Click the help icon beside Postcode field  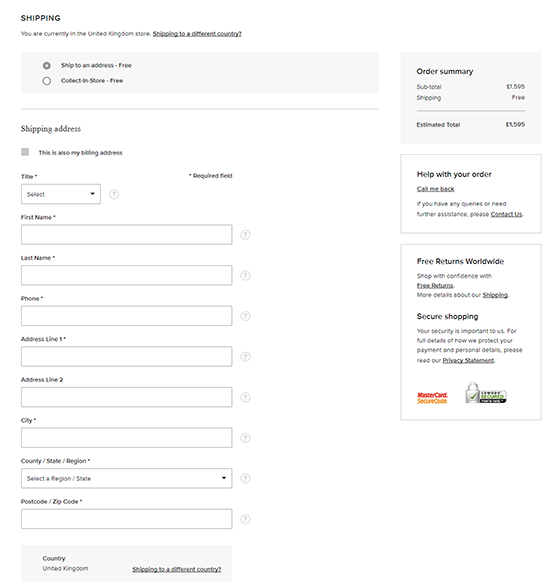pos(245,519)
